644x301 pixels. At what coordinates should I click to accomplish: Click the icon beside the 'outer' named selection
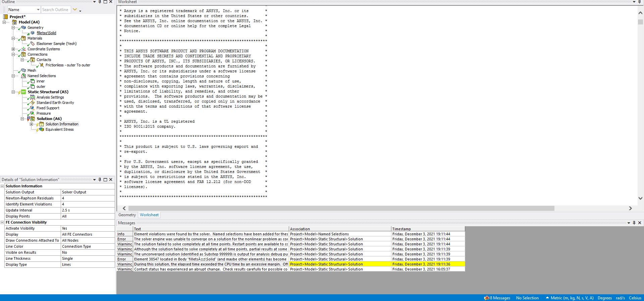tap(33, 86)
